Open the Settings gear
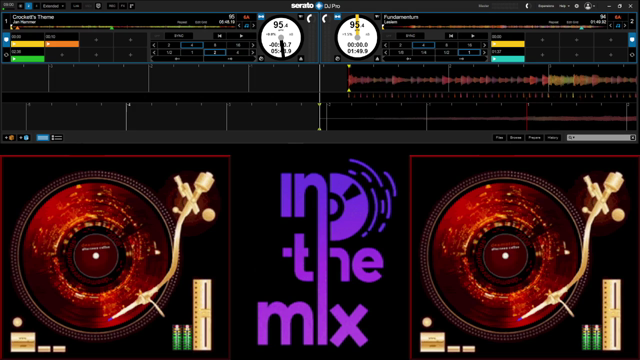Viewport: 640px width, 360px height. (x=577, y=6)
